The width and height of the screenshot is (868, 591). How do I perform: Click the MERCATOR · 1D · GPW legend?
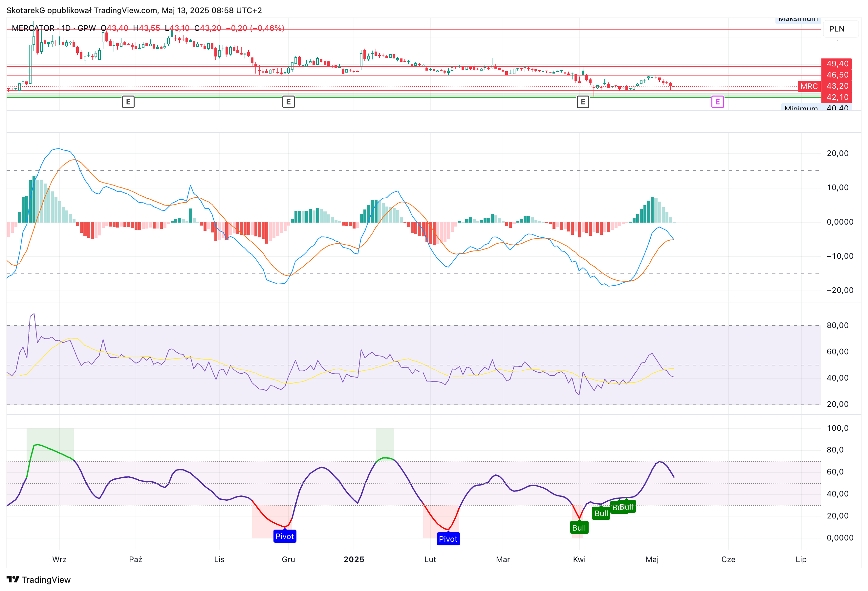click(x=54, y=28)
